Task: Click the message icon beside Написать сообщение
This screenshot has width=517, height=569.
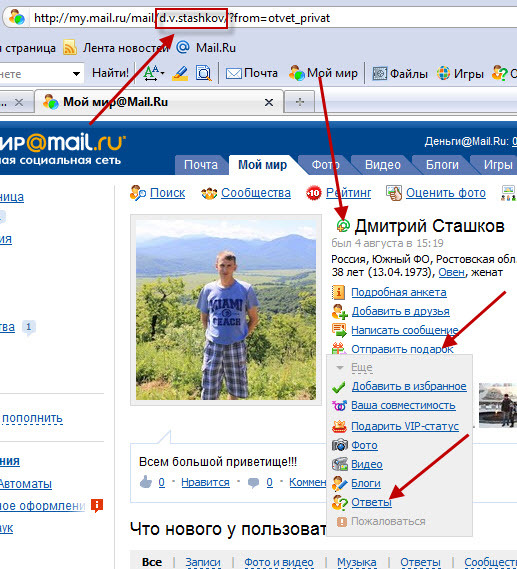Action: [x=339, y=330]
